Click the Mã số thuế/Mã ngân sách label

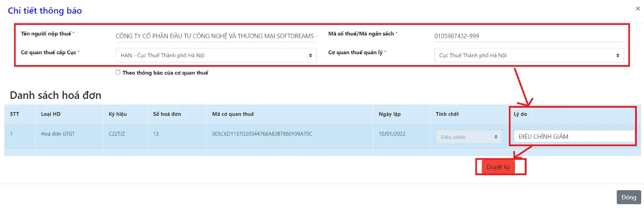point(361,34)
